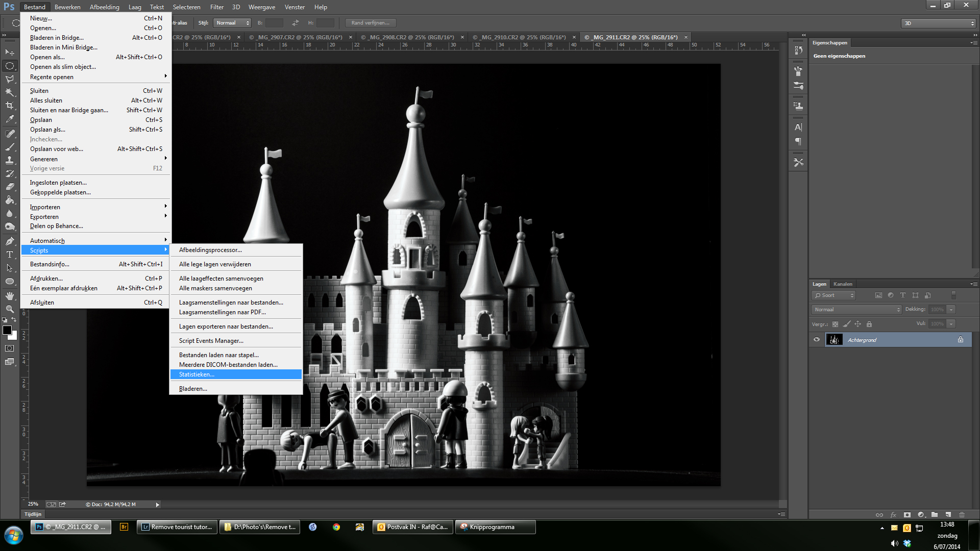Toggle Quick Mask mode in toolbar

10,348
